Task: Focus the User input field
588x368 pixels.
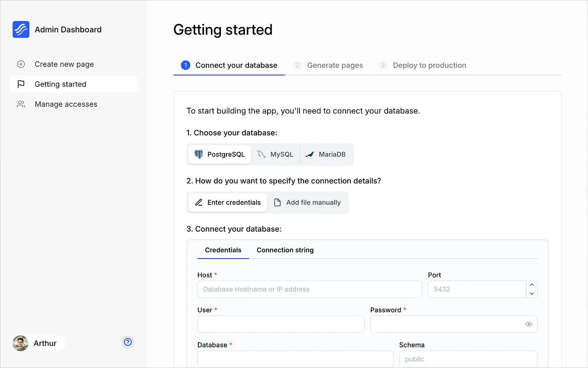Action: (x=281, y=324)
